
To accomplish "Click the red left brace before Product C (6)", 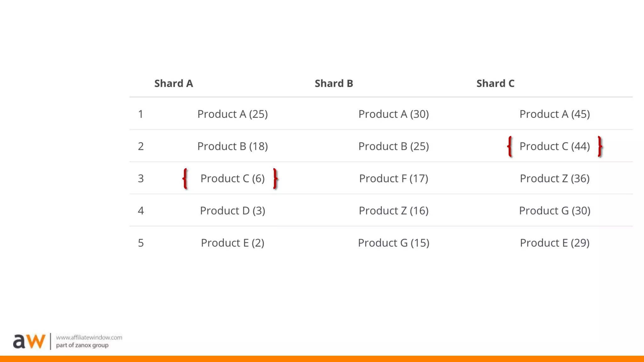I will pos(186,178).
